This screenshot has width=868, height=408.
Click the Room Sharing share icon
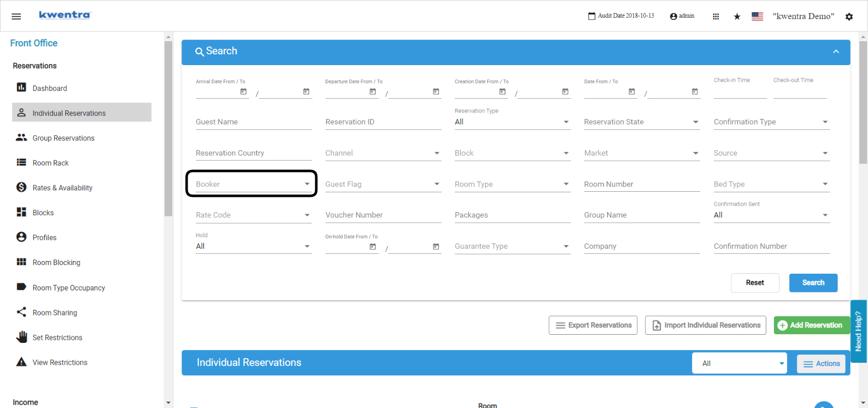coord(21,312)
